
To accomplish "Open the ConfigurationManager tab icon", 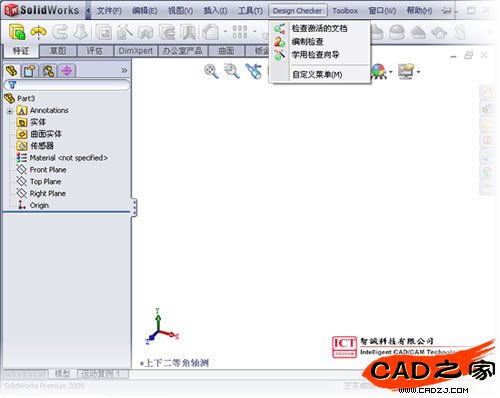I will (48, 71).
